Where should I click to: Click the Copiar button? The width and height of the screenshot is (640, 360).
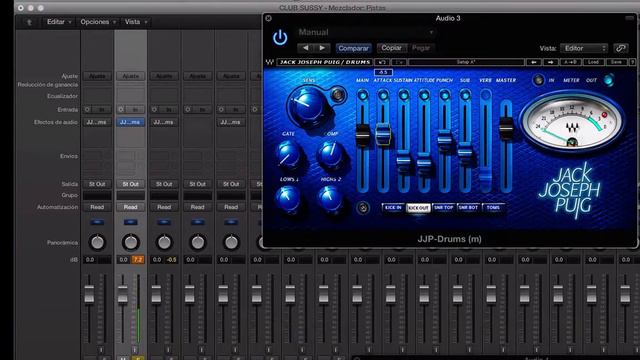391,48
